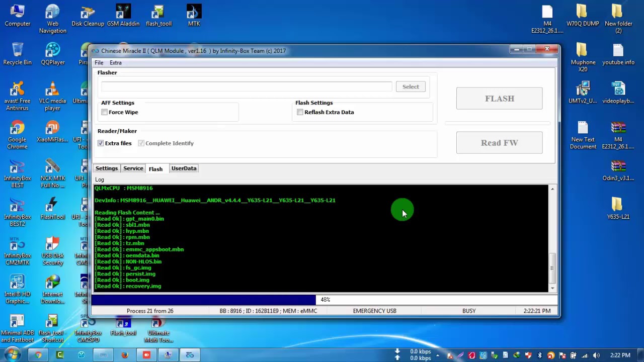Open the Y635-L21 desktop folder
Viewport: 644px width, 362px height.
[x=618, y=209]
